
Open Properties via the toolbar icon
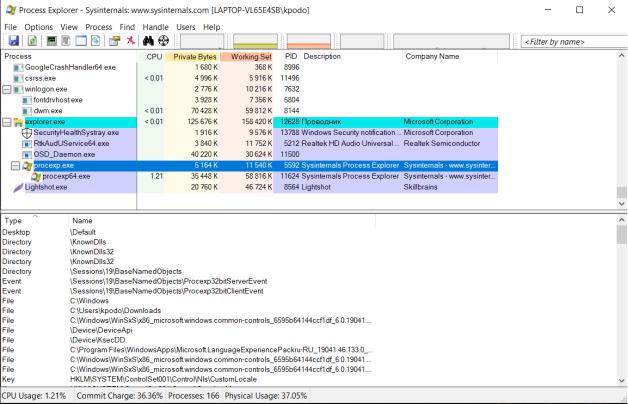(115, 41)
